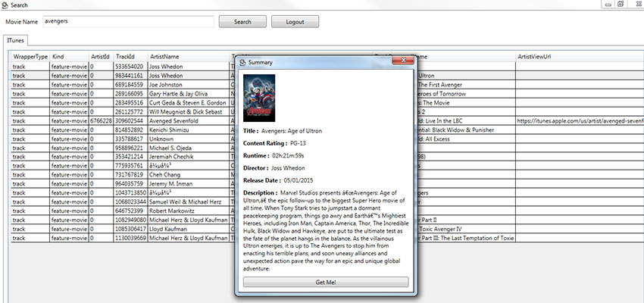Select TrackId cell 1130039669

(130, 238)
